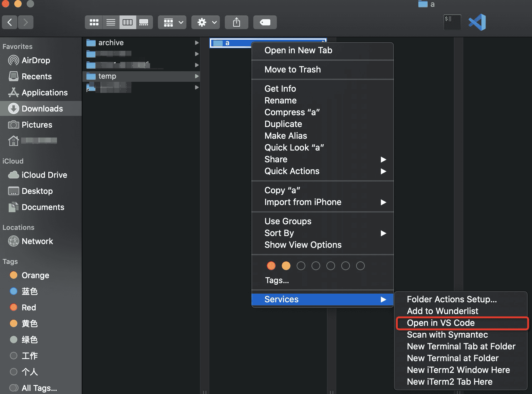Apply the red tag circle in context menu

pyautogui.click(x=271, y=266)
